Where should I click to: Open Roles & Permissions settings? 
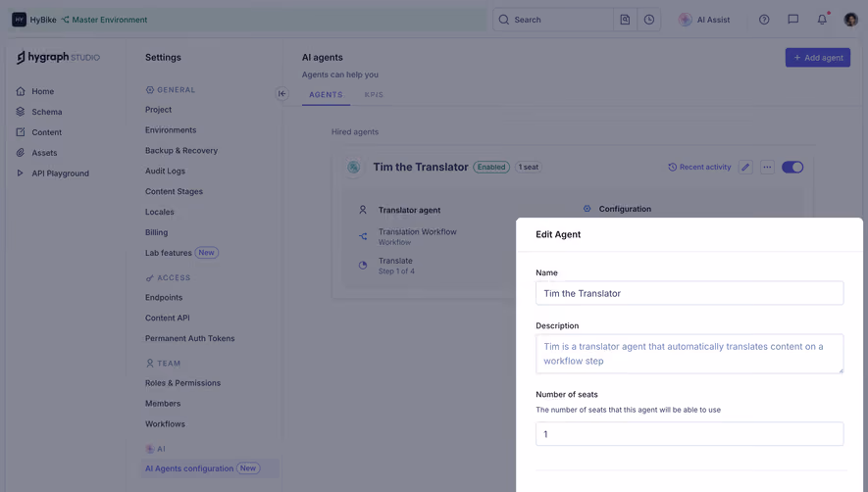click(182, 383)
